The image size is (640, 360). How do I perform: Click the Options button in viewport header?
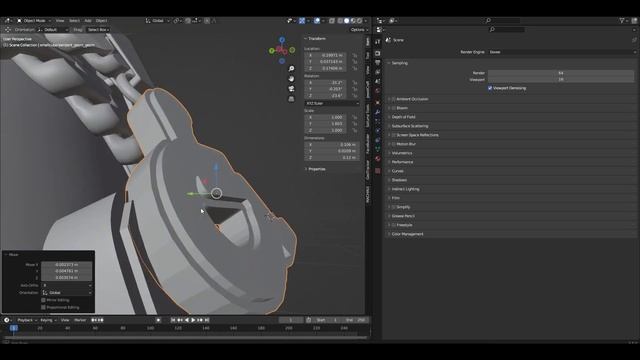pos(359,29)
